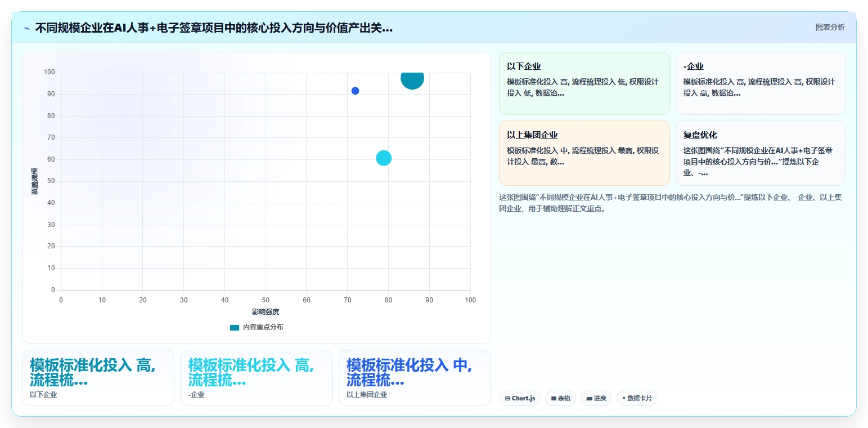The image size is (868, 428).
Task: Click the blue stat card labeled 以上集团企业
Action: 415,378
